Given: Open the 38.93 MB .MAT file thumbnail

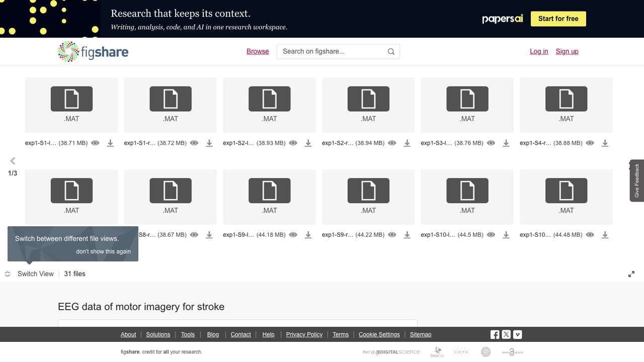Looking at the screenshot, I should click(269, 105).
